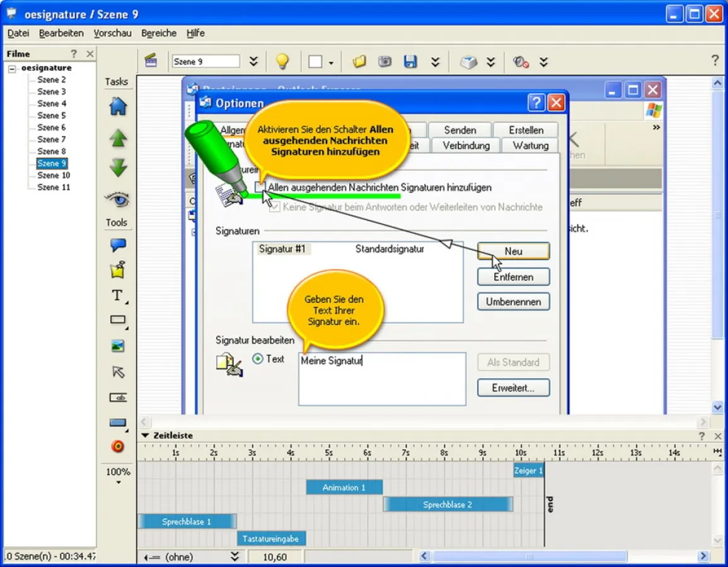This screenshot has width=728, height=567.
Task: Click the Umbenennen button
Action: point(513,302)
